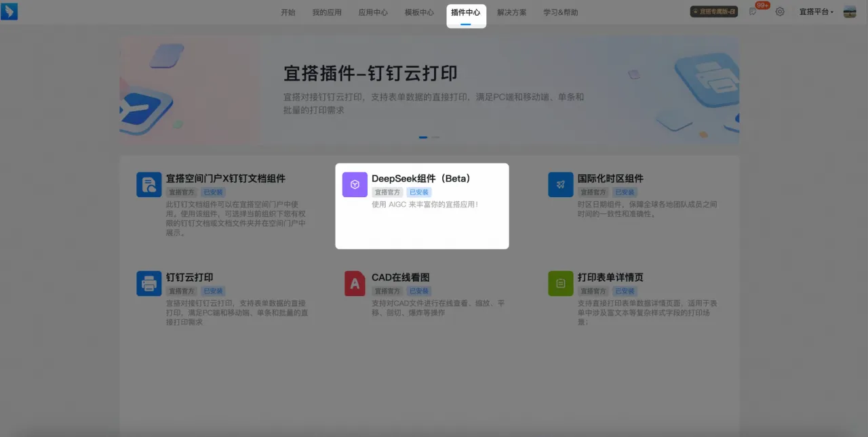Open settings via the gear icon
868x437 pixels.
point(780,12)
